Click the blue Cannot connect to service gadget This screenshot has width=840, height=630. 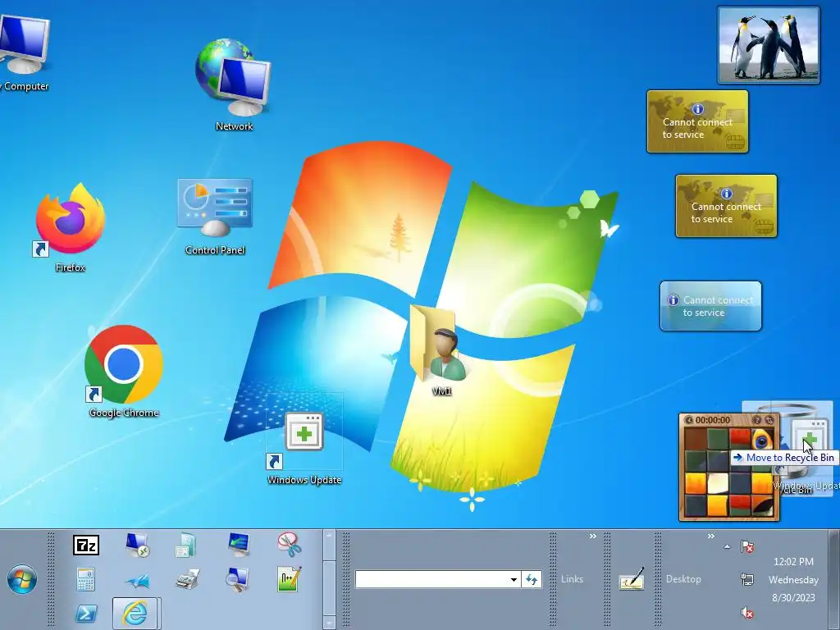[x=710, y=306]
